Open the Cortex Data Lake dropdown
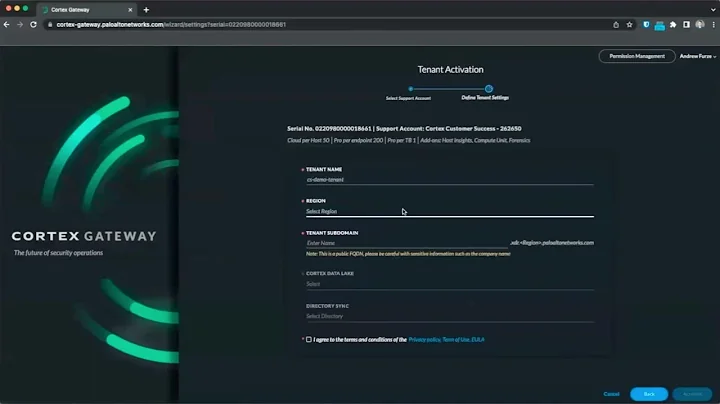 tap(450, 284)
